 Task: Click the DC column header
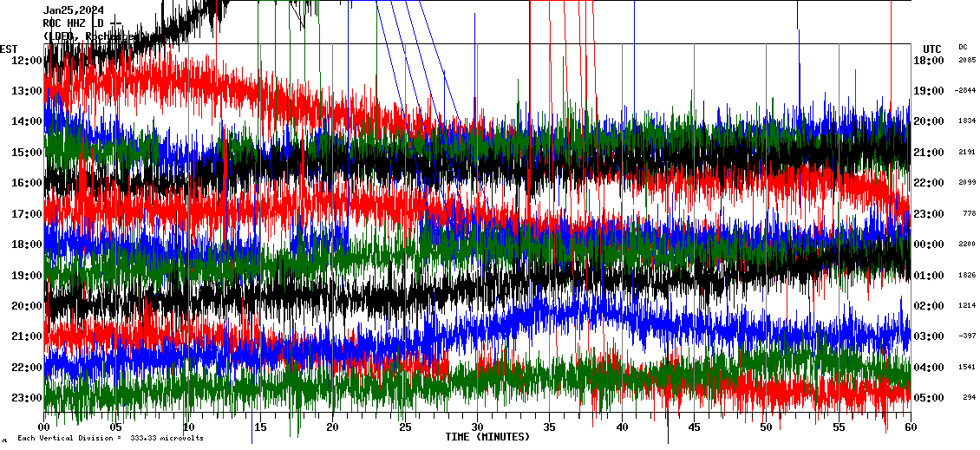963,47
